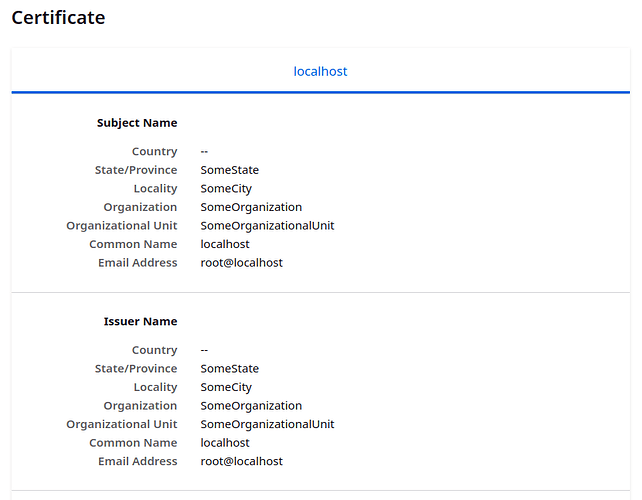The height and width of the screenshot is (500, 642).
Task: Click the Issuer Name section heading
Action: pos(140,321)
